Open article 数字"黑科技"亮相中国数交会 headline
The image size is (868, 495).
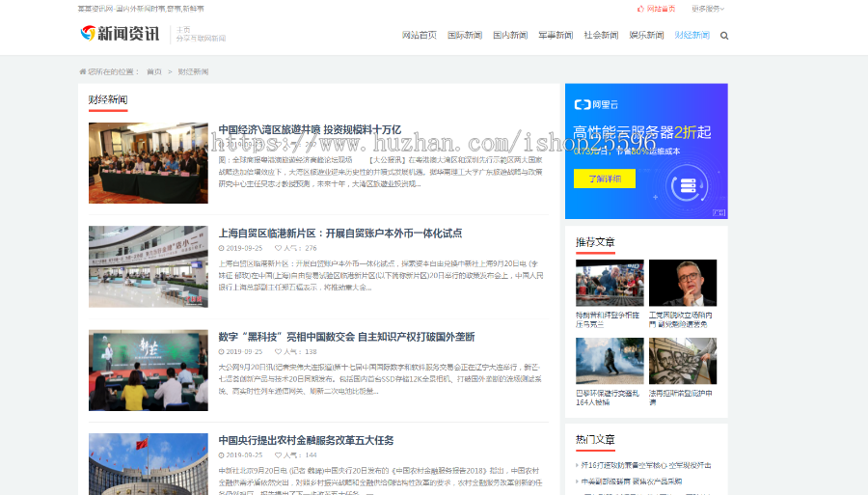point(346,337)
